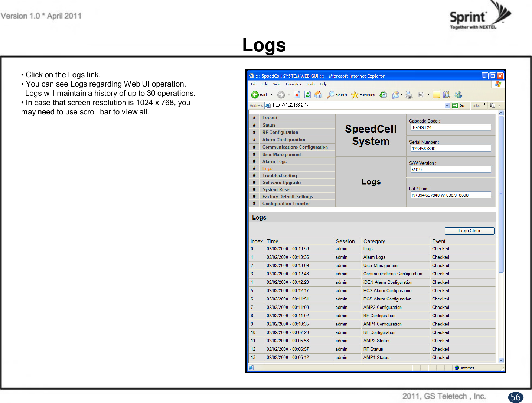Click the Links toolbar label
532x403 pixels.
[475, 105]
